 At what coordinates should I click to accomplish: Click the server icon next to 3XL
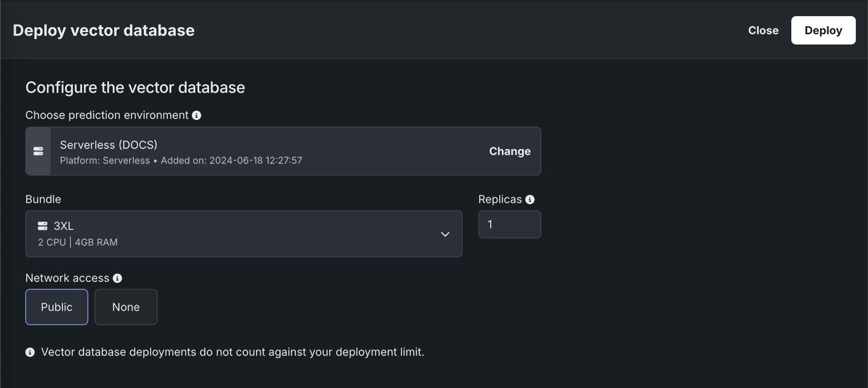pyautogui.click(x=42, y=226)
